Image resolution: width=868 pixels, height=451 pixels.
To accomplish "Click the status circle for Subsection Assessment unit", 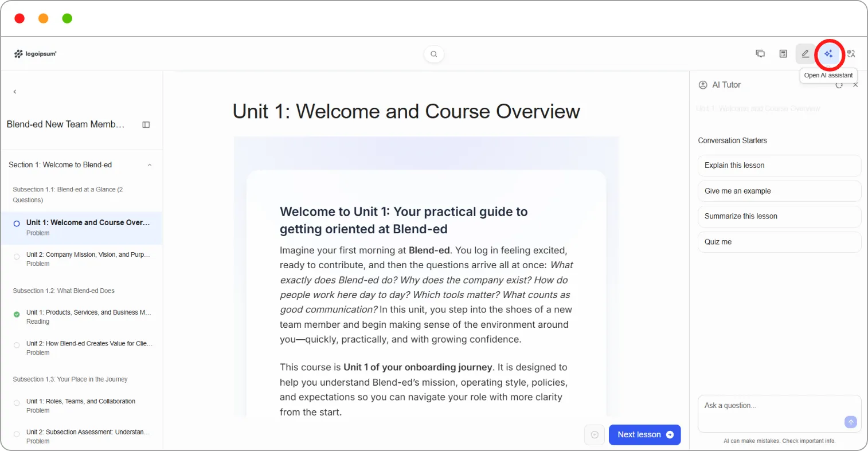I will [17, 434].
